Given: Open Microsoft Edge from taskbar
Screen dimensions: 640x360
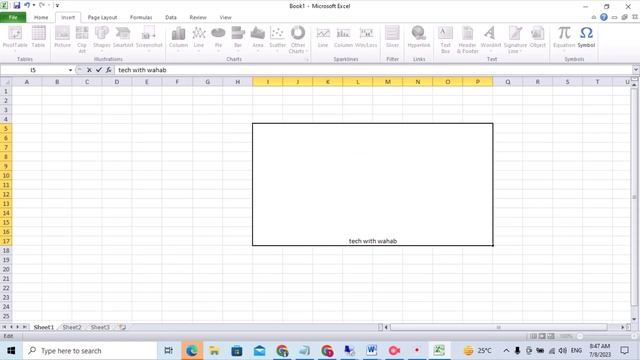Looking at the screenshot, I should point(191,351).
